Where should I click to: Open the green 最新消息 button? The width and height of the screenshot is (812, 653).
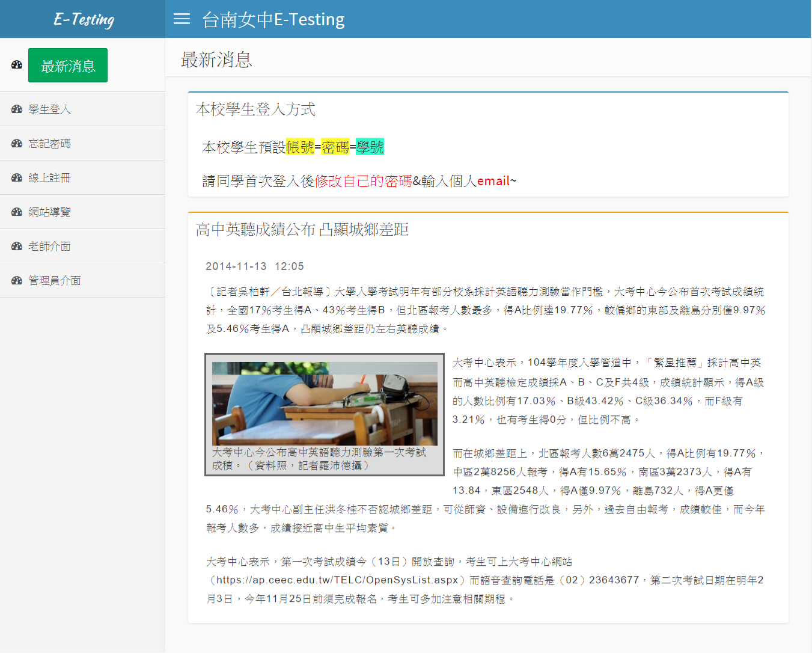point(68,65)
